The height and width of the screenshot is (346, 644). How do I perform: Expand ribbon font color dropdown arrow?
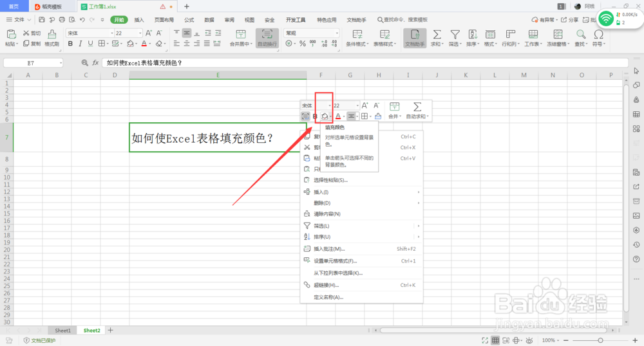150,44
